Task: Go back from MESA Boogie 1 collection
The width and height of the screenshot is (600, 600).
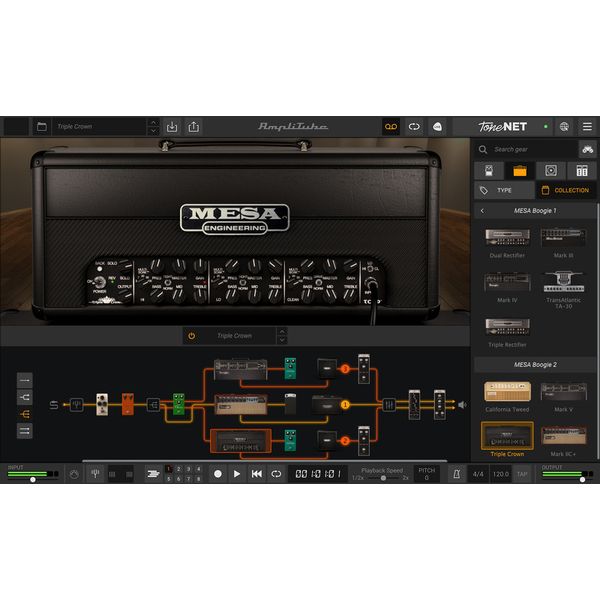Action: click(482, 211)
